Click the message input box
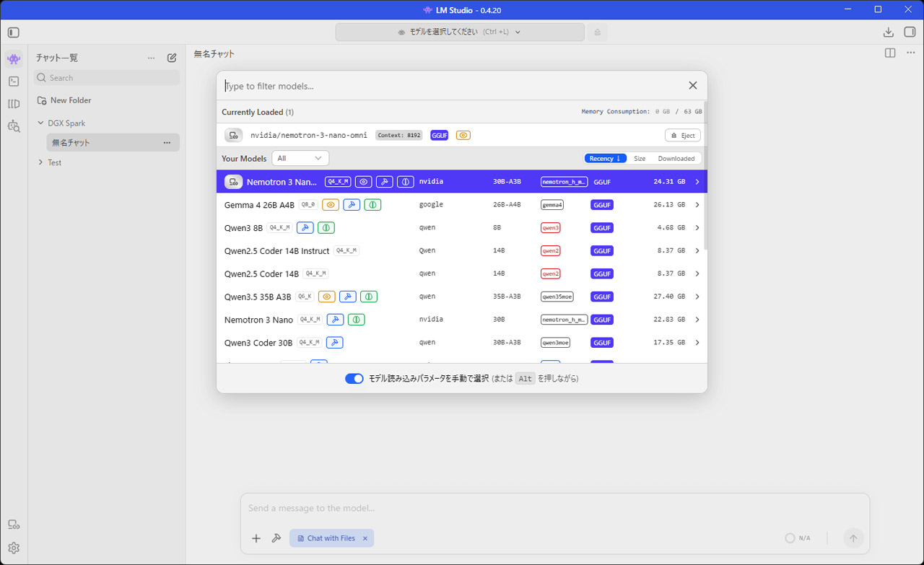924x565 pixels. 554,509
